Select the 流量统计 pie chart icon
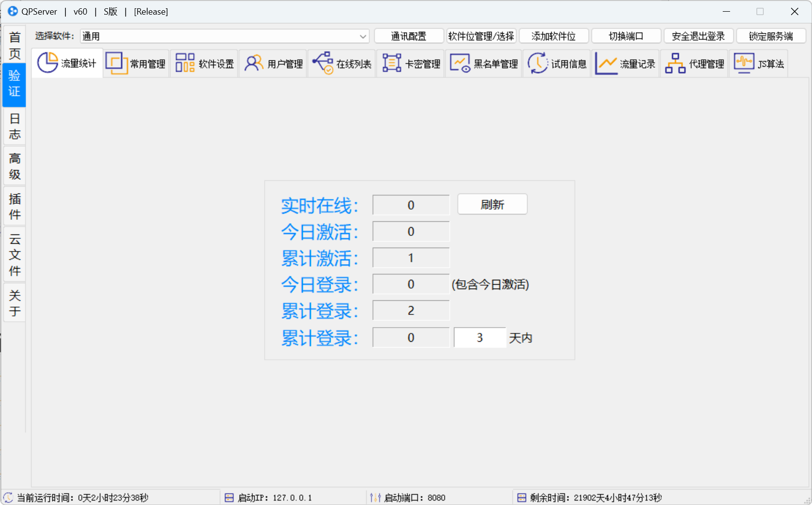The height and width of the screenshot is (505, 812). point(47,63)
